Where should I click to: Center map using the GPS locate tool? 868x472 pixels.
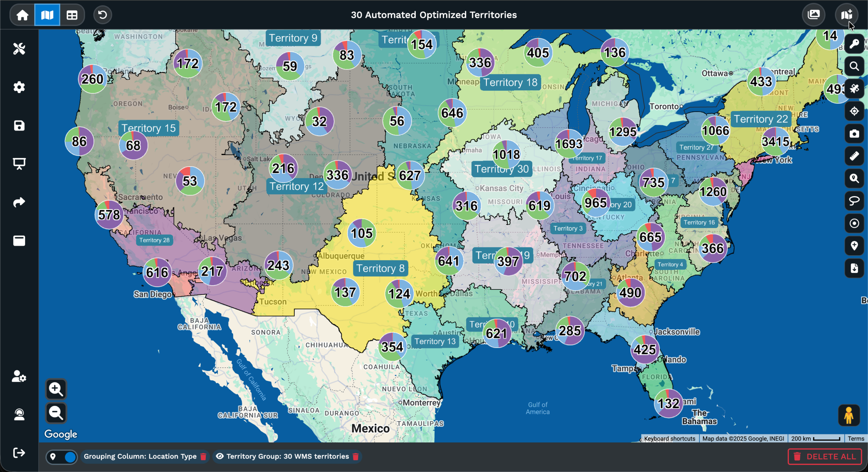tap(854, 111)
